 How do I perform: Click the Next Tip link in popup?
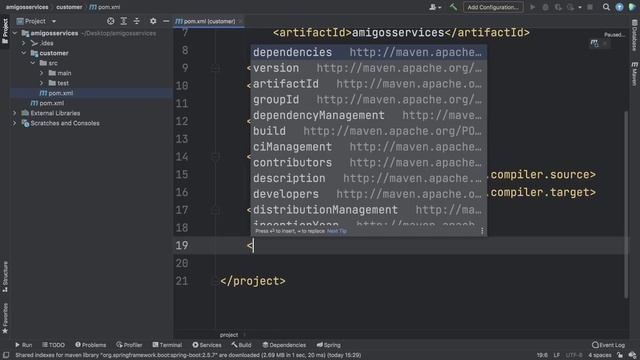(337, 231)
